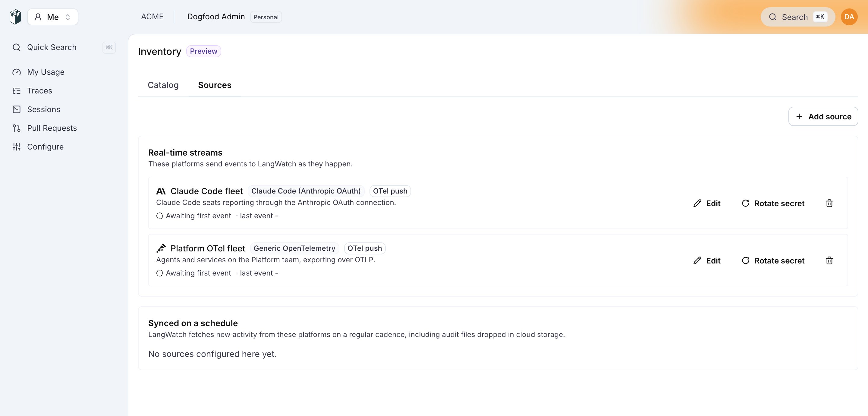Click the Configure sliders icon
Viewport: 868px width, 416px height.
[x=17, y=147]
